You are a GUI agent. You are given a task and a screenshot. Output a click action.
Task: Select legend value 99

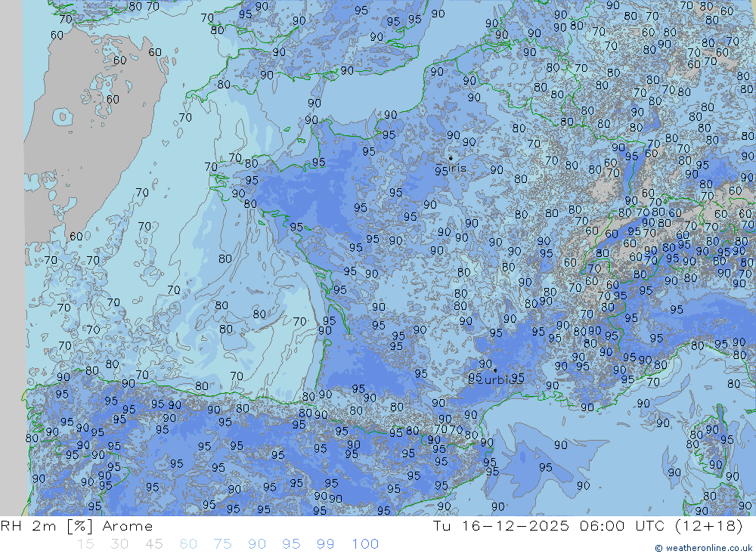[325, 544]
